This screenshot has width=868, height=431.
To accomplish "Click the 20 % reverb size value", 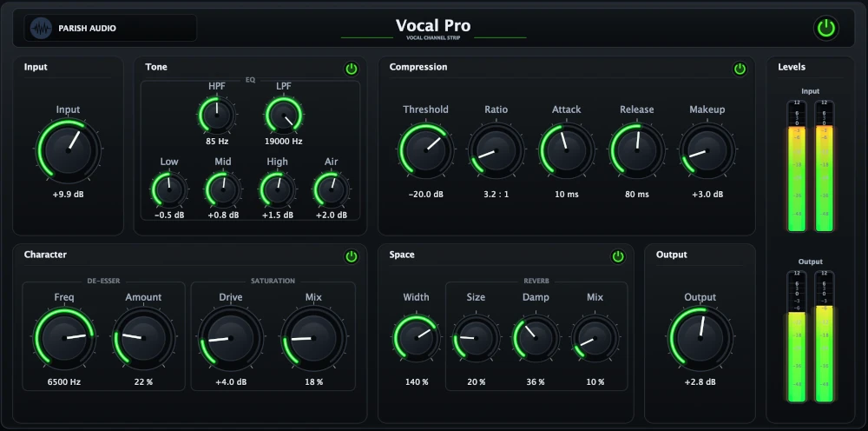I will [x=476, y=382].
